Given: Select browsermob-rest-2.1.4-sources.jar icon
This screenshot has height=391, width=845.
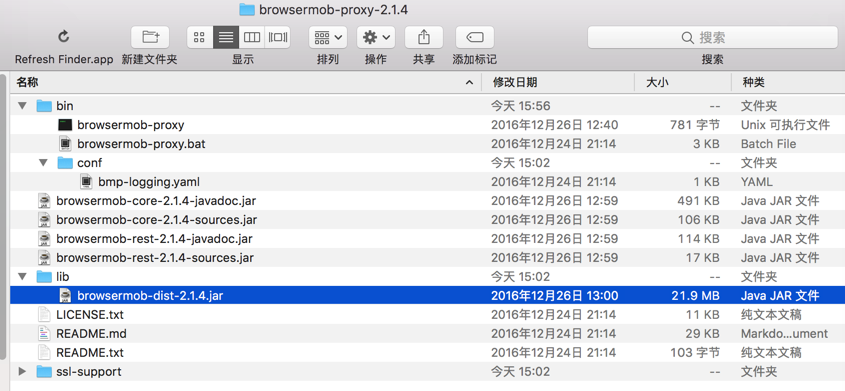Looking at the screenshot, I should pyautogui.click(x=44, y=257).
